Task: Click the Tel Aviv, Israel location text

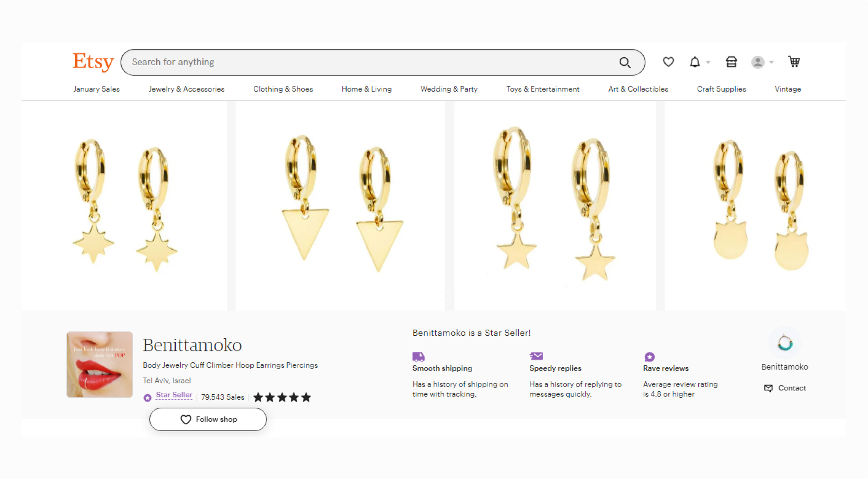Action: tap(167, 381)
